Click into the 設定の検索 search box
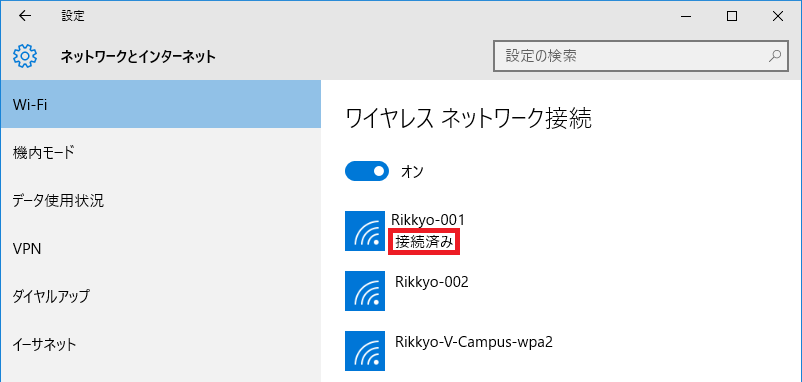The image size is (802, 382). [640, 56]
